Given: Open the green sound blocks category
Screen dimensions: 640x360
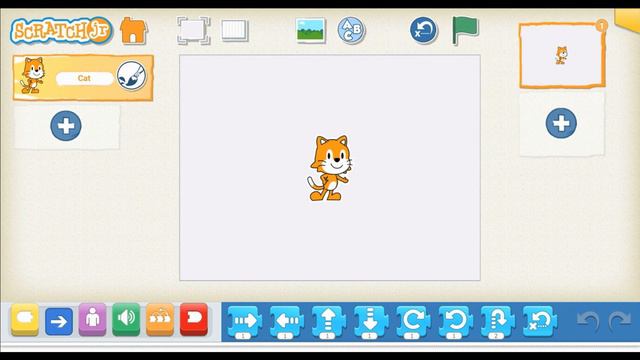Looking at the screenshot, I should click(x=126, y=320).
